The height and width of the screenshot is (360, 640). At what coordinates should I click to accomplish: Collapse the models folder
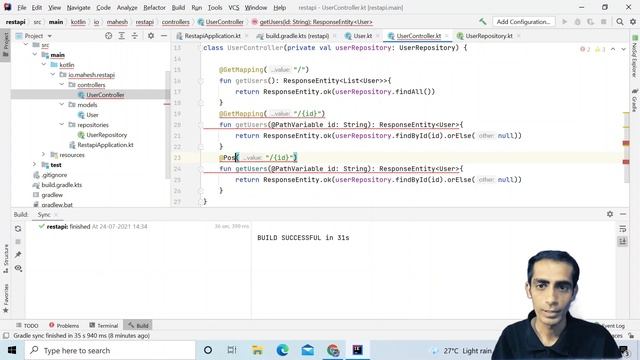tap(62, 104)
